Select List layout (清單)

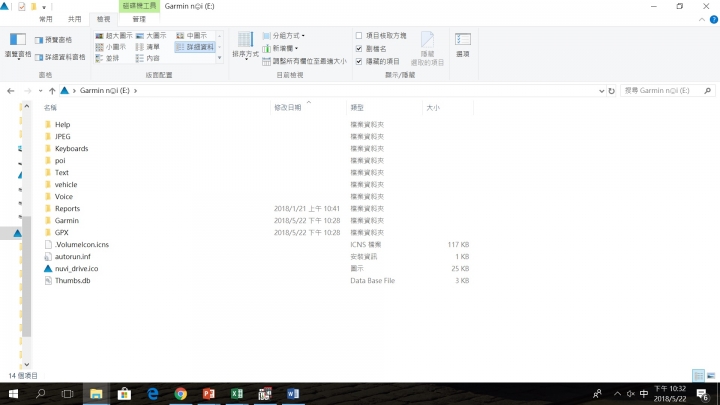[x=148, y=47]
